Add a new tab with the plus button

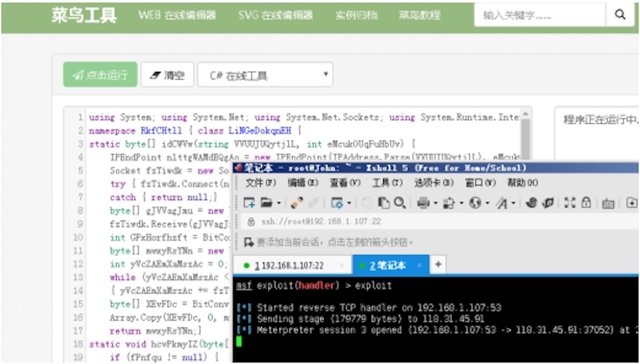[438, 265]
